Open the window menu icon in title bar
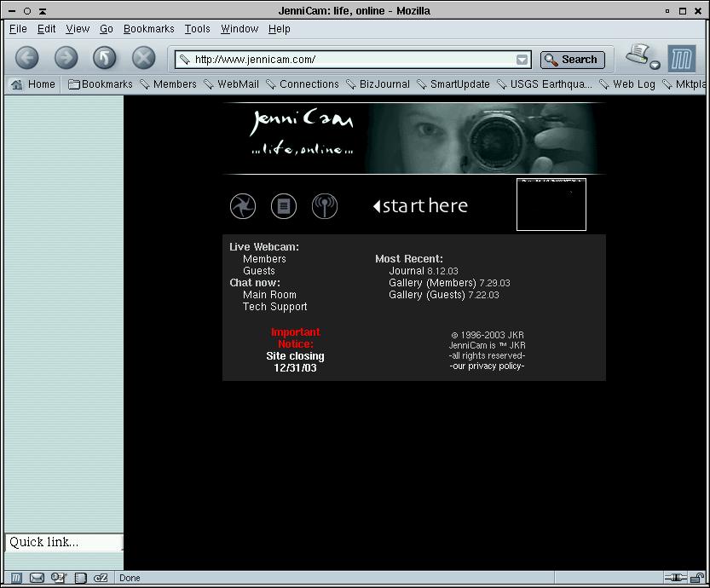Image resolution: width=710 pixels, height=588 pixels. (x=12, y=11)
